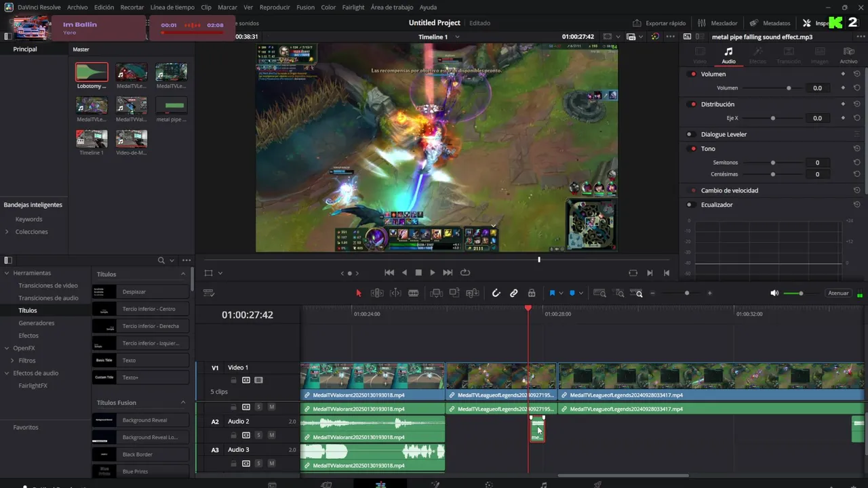Click the Overwrite clip toolbar icon
This screenshot has height=488, width=868.
tap(454, 293)
